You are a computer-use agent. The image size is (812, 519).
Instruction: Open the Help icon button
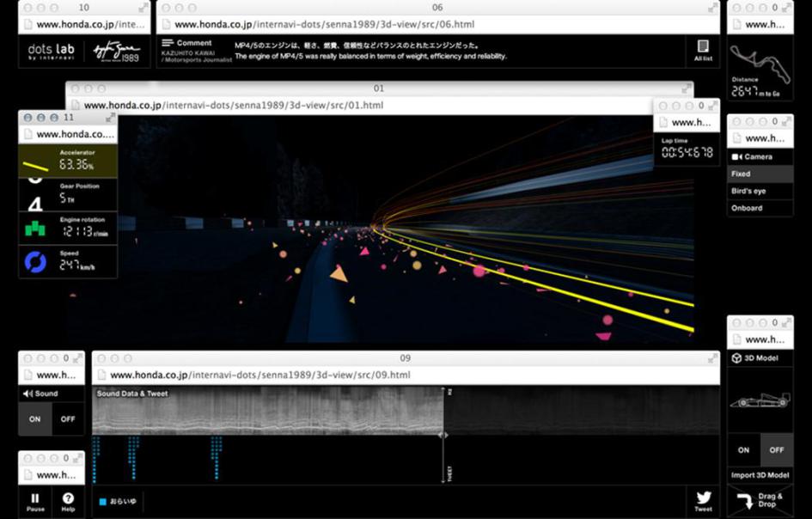point(68,501)
